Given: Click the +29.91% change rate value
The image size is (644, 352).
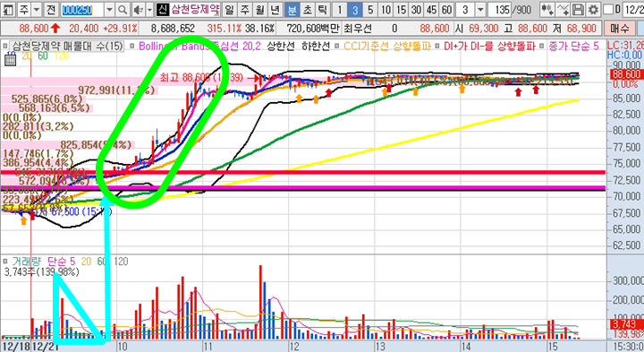Looking at the screenshot, I should coord(120,29).
